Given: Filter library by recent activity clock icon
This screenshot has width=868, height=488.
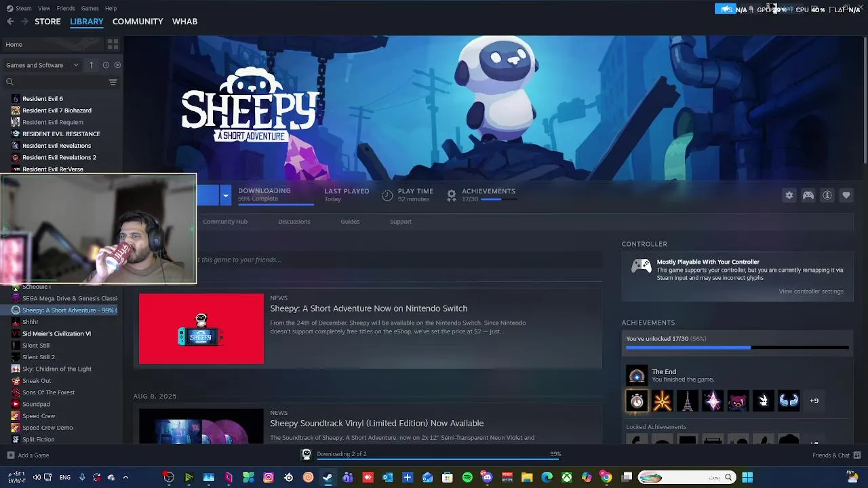Looking at the screenshot, I should click(106, 65).
